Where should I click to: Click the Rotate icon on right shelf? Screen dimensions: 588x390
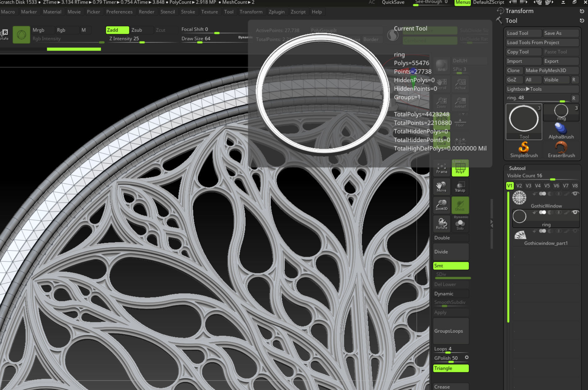(x=442, y=224)
